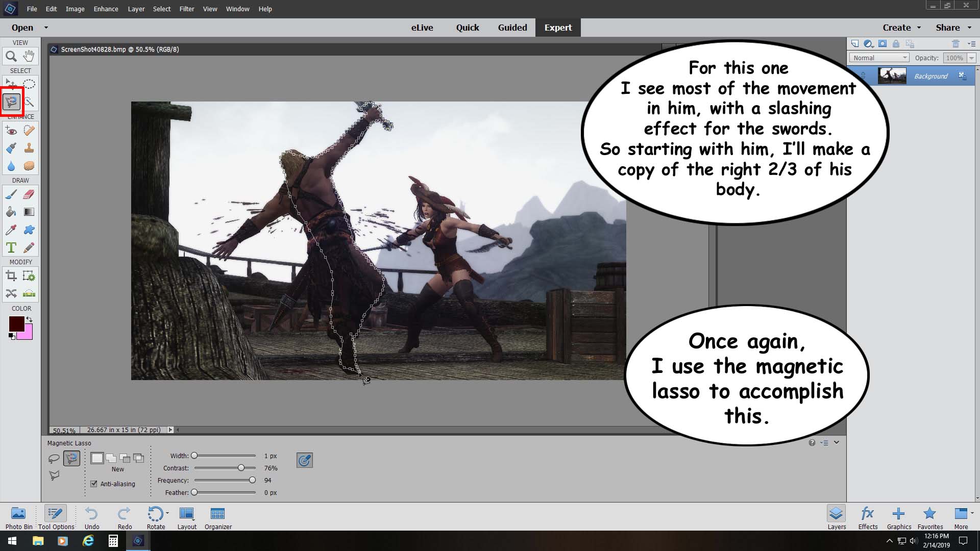Image resolution: width=980 pixels, height=551 pixels.
Task: Select the Hand tool
Action: (29, 56)
